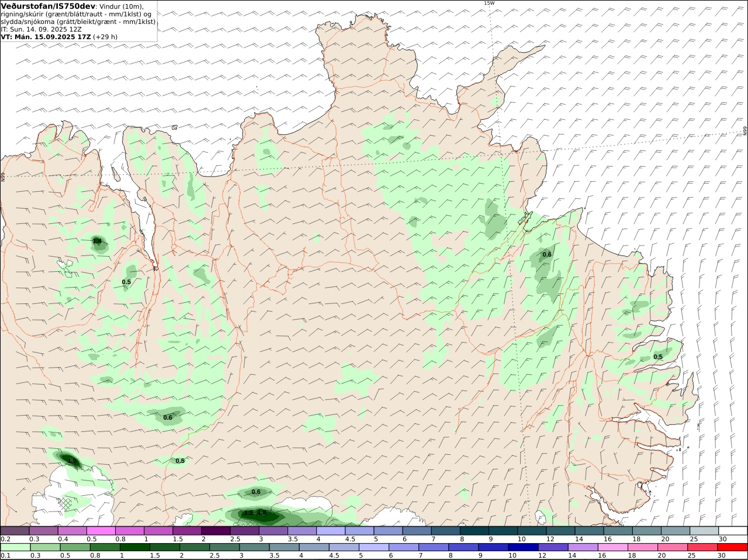Screen dimensions: 748x560
Task: Pick the white 30 swatch in the upper scale
Action: pos(732,530)
